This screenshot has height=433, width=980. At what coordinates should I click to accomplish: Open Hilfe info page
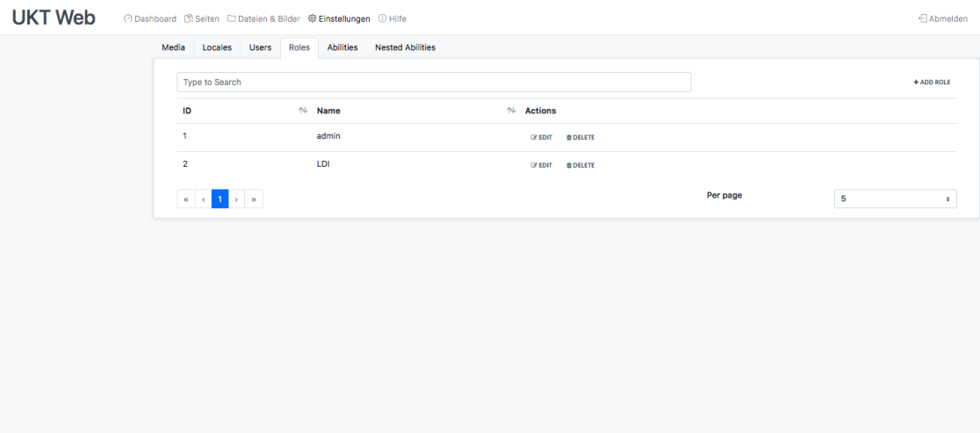(393, 18)
